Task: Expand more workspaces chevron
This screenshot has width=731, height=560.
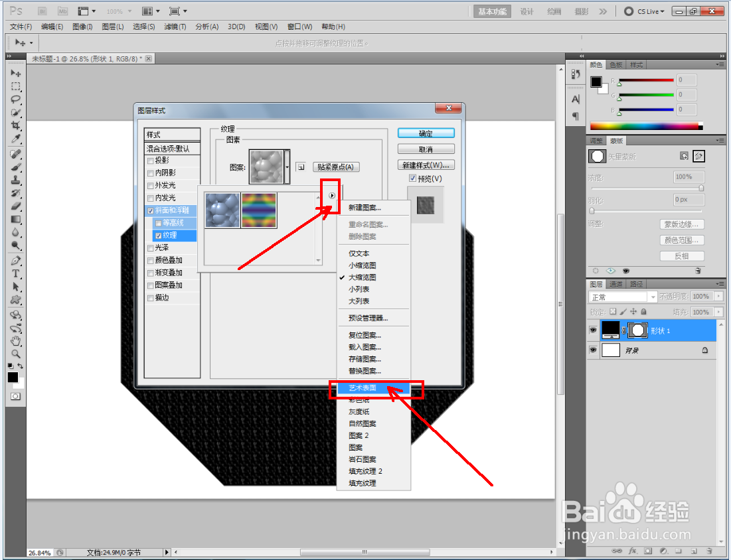Action: [x=604, y=11]
